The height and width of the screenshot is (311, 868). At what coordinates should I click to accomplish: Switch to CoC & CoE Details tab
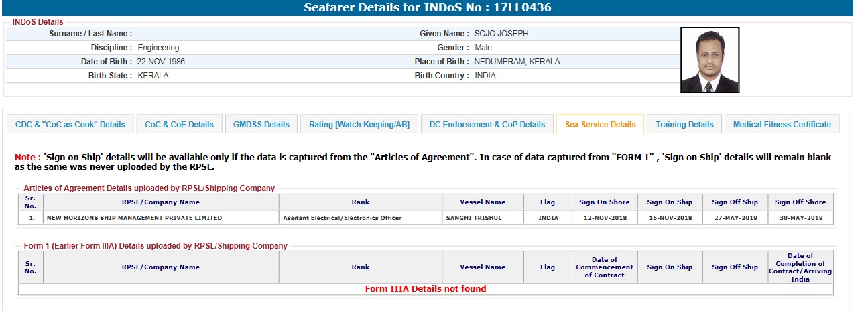[179, 125]
